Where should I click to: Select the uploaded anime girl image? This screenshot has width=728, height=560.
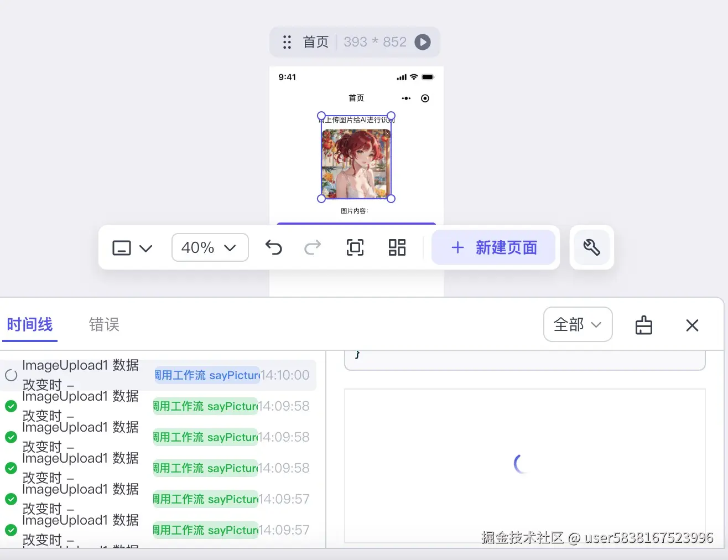[356, 163]
